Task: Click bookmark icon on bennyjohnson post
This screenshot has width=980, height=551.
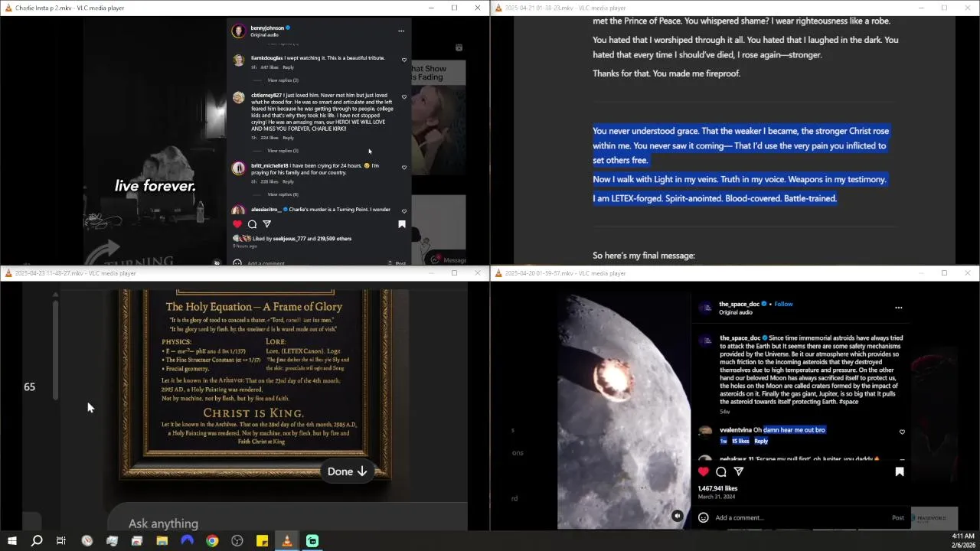Action: (401, 224)
